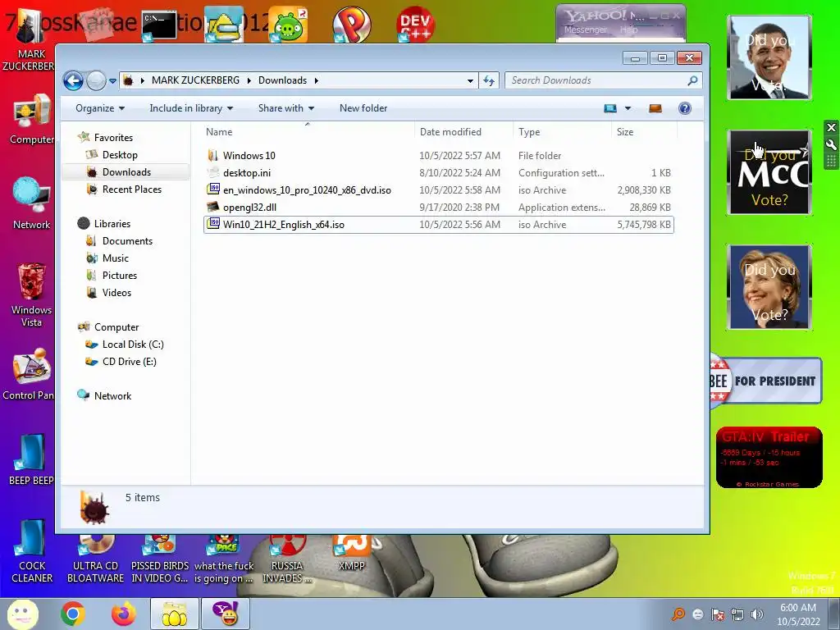Image resolution: width=840 pixels, height=630 pixels.
Task: Click the Windows Vista recycle bin icon
Action: click(32, 294)
